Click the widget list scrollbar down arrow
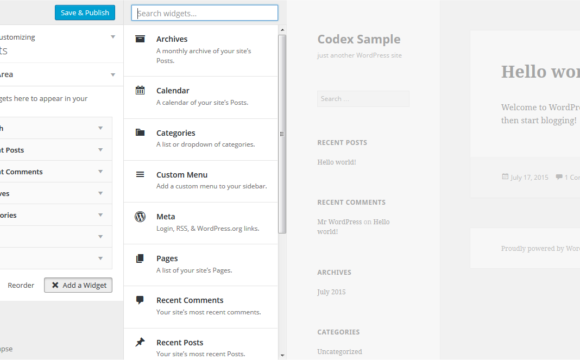This screenshot has height=360, width=580. click(282, 355)
